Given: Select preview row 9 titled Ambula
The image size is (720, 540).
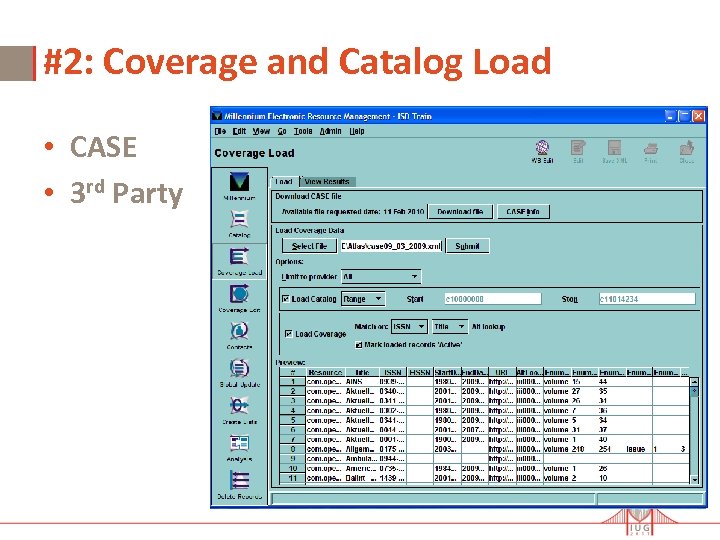Looking at the screenshot, I should 484,459.
